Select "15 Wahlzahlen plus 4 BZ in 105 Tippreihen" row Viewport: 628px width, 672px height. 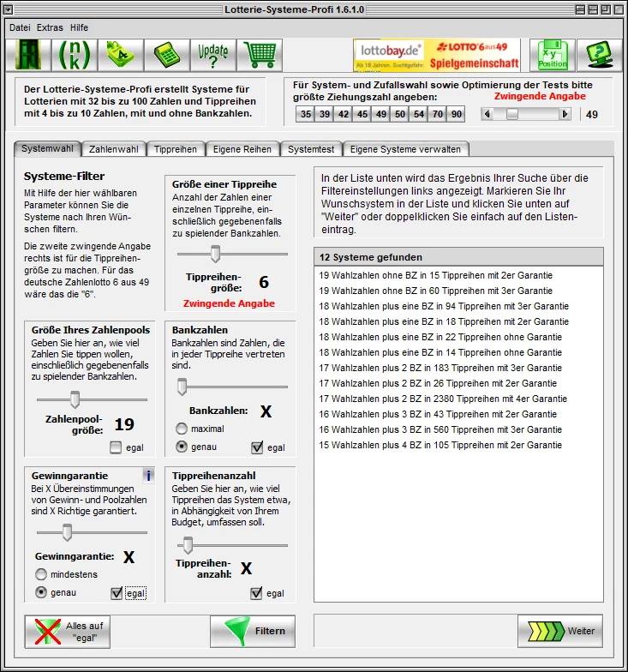[x=458, y=445]
